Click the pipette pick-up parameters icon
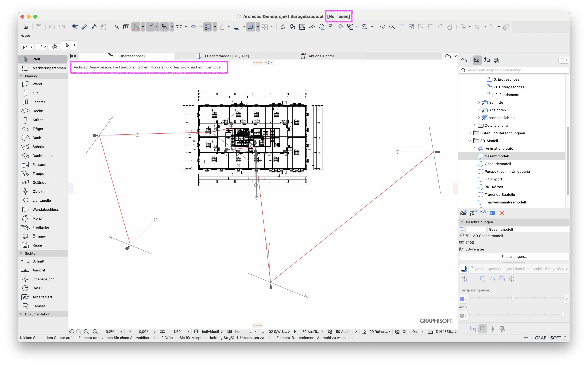The width and height of the screenshot is (588, 366). coord(84,27)
